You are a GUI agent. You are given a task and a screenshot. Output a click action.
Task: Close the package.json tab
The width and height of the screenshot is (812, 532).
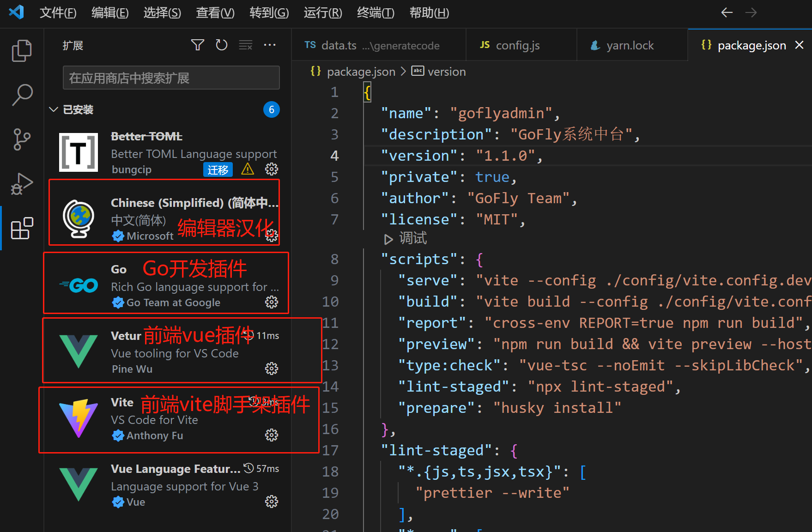click(x=799, y=45)
